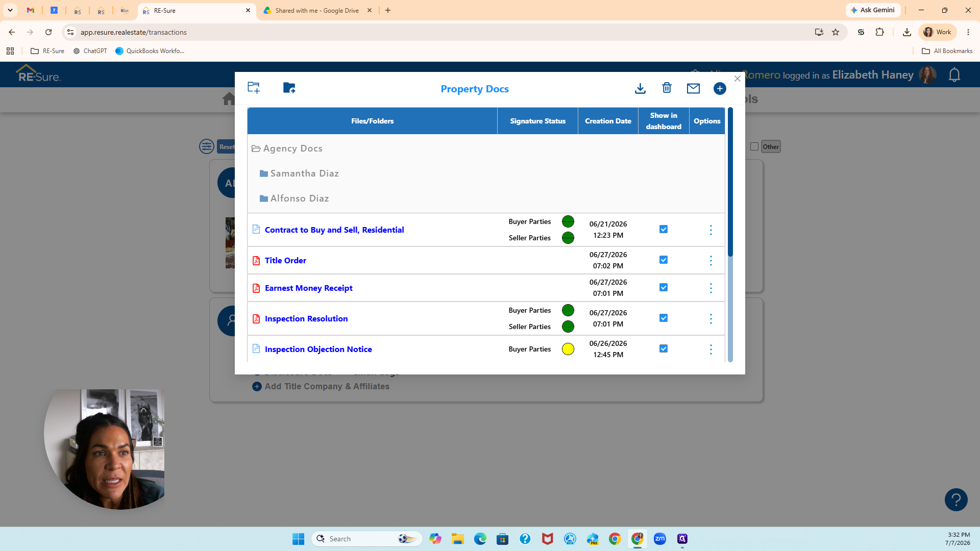Image resolution: width=980 pixels, height=551 pixels.
Task: Click the Creation Date column header
Action: coord(608,121)
